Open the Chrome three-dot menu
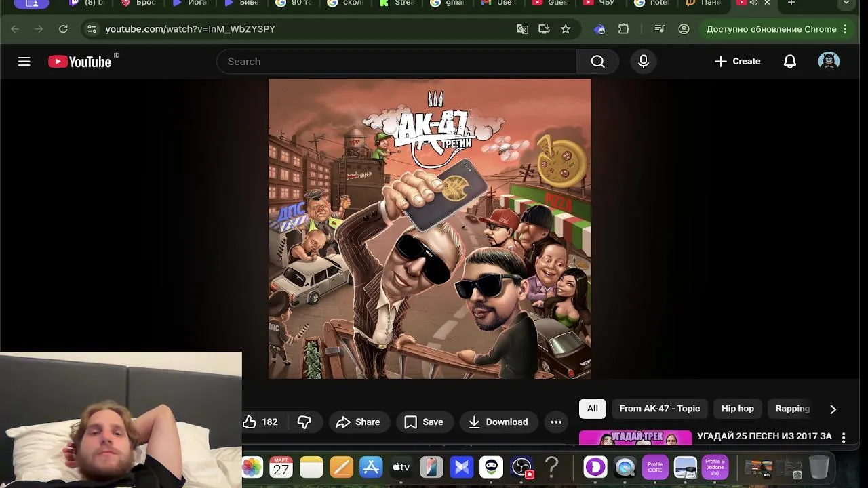868x488 pixels. click(x=845, y=29)
